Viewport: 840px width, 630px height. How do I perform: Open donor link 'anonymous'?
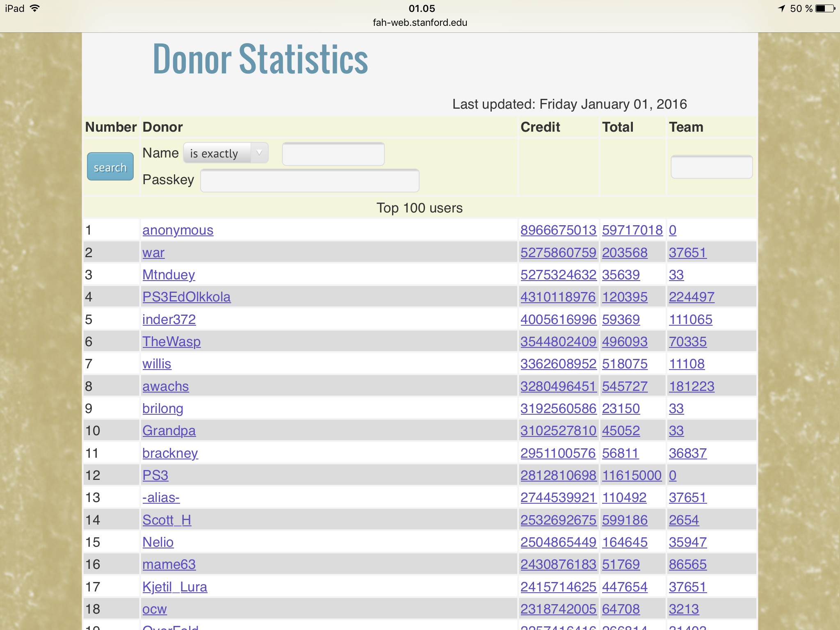click(178, 230)
